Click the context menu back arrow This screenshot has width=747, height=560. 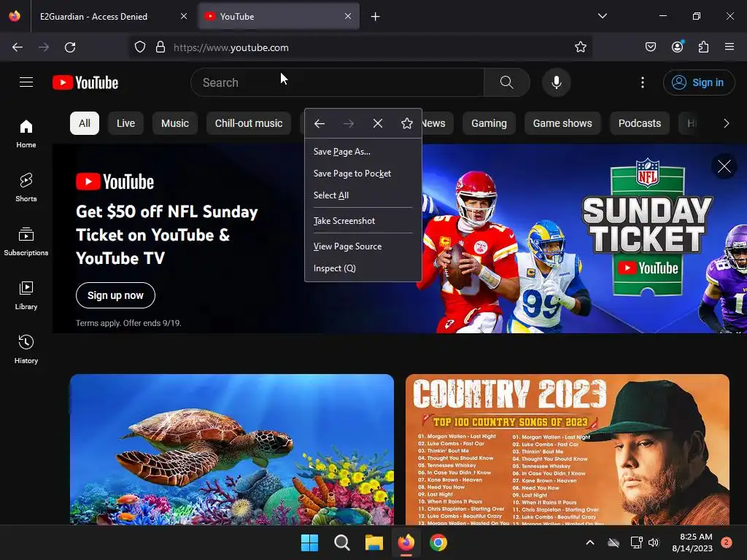tap(320, 124)
